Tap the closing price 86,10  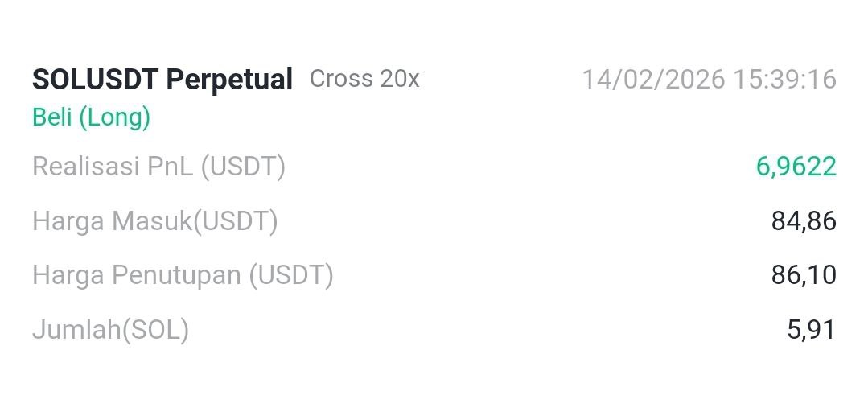click(x=803, y=275)
